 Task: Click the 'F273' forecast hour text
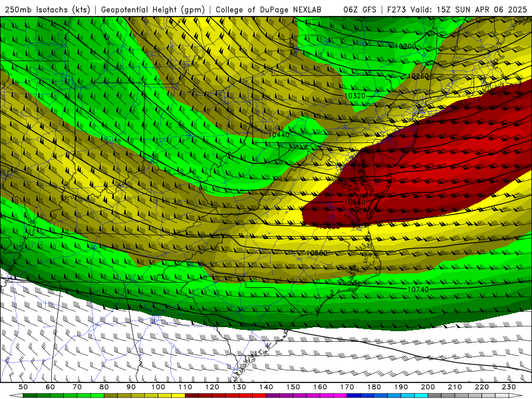[398, 9]
